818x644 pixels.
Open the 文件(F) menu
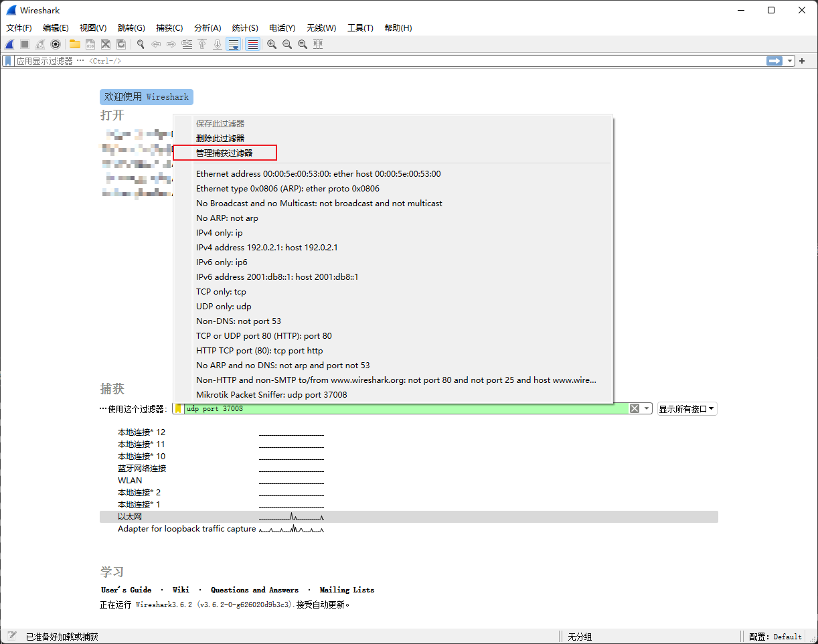coord(19,28)
